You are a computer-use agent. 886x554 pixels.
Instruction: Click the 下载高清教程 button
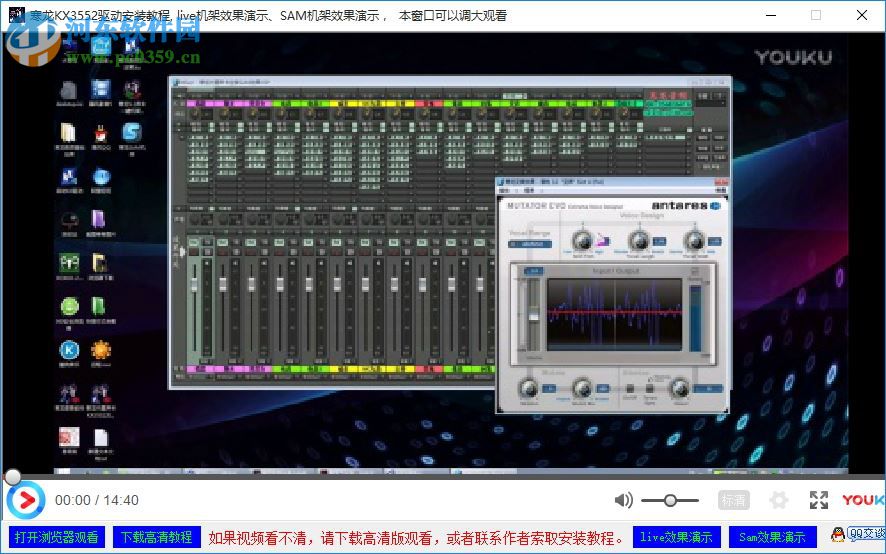tap(157, 537)
